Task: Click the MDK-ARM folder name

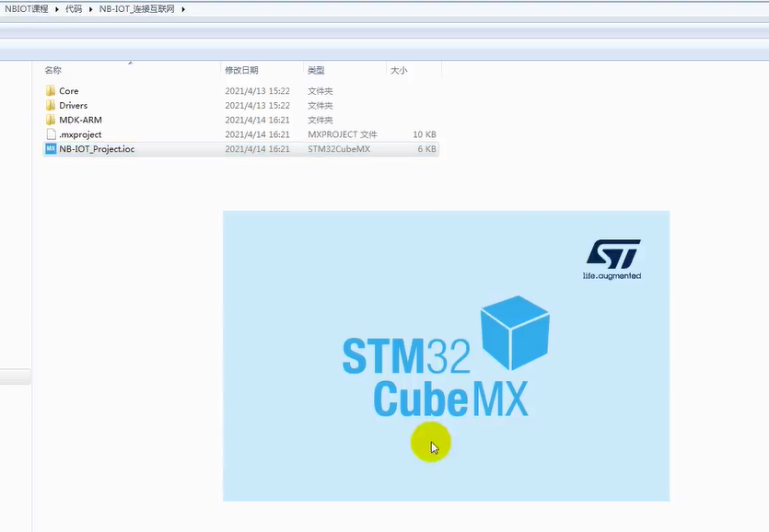Action: (80, 120)
